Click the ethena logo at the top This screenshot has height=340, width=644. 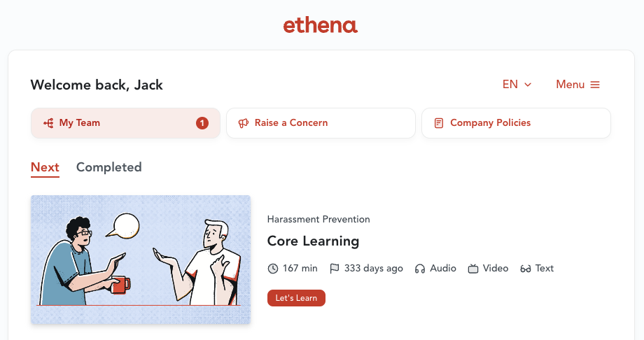click(321, 26)
